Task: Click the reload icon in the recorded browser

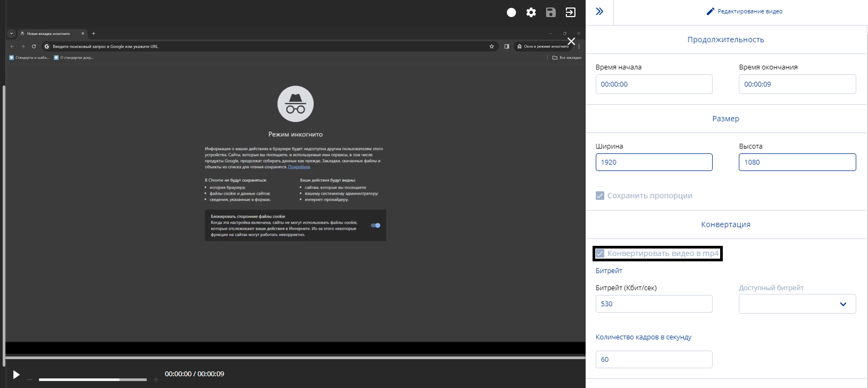Action: [x=34, y=46]
